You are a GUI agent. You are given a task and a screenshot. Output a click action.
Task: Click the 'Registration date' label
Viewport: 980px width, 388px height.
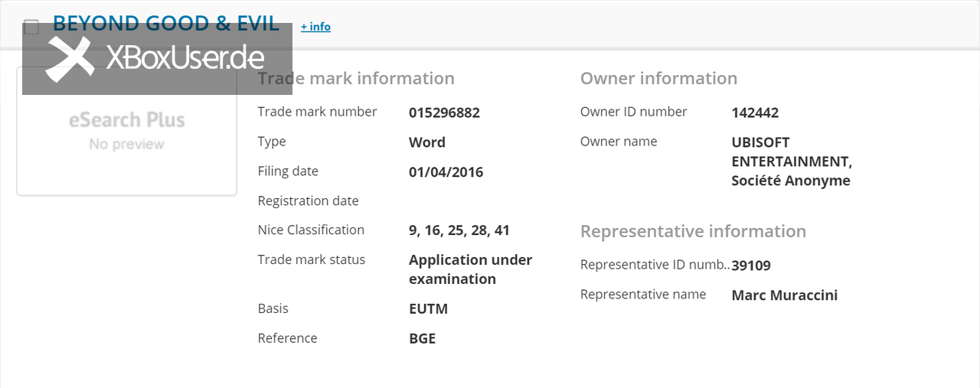(308, 201)
